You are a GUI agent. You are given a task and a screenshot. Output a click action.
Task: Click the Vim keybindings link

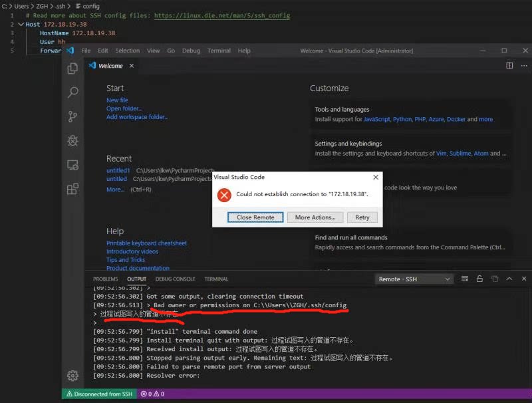coord(441,154)
